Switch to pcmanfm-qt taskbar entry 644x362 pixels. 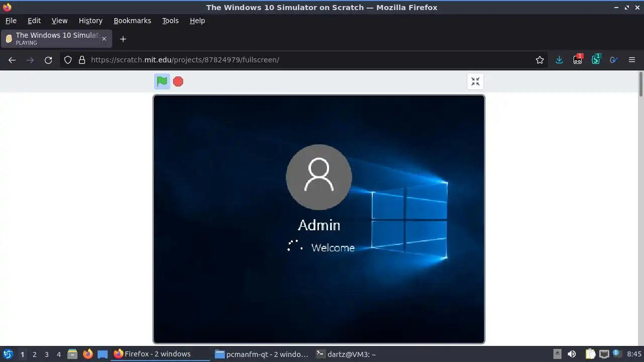(x=261, y=354)
